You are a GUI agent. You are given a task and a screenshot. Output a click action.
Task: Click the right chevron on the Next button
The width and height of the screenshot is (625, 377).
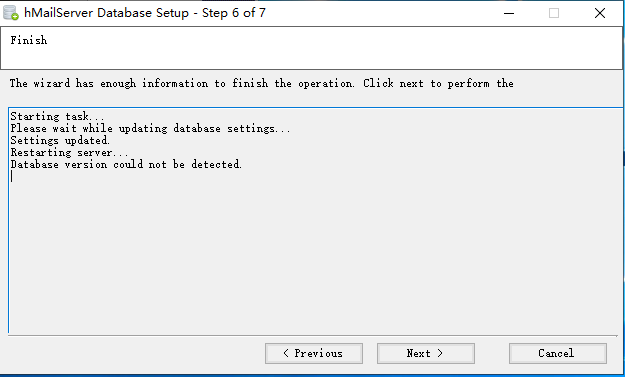[440, 353]
